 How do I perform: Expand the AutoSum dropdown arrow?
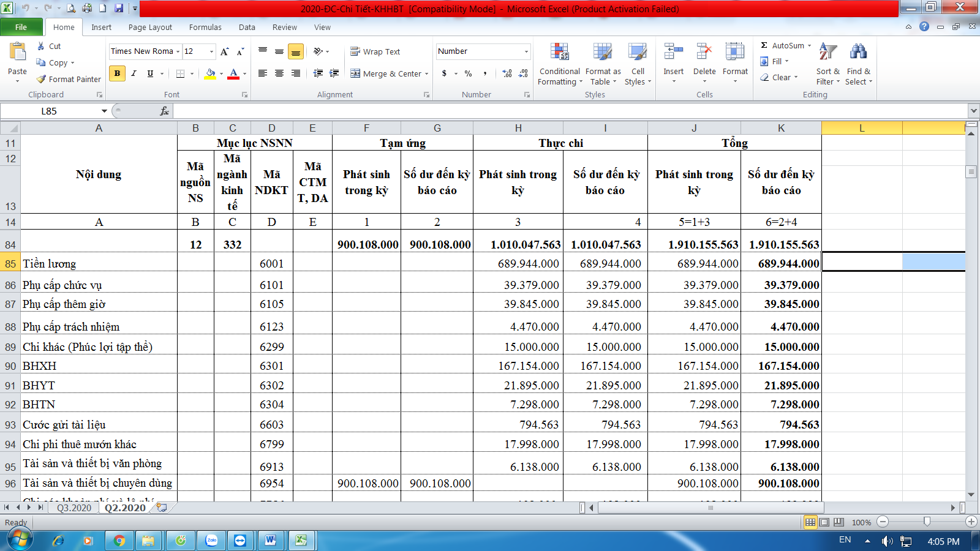809,46
